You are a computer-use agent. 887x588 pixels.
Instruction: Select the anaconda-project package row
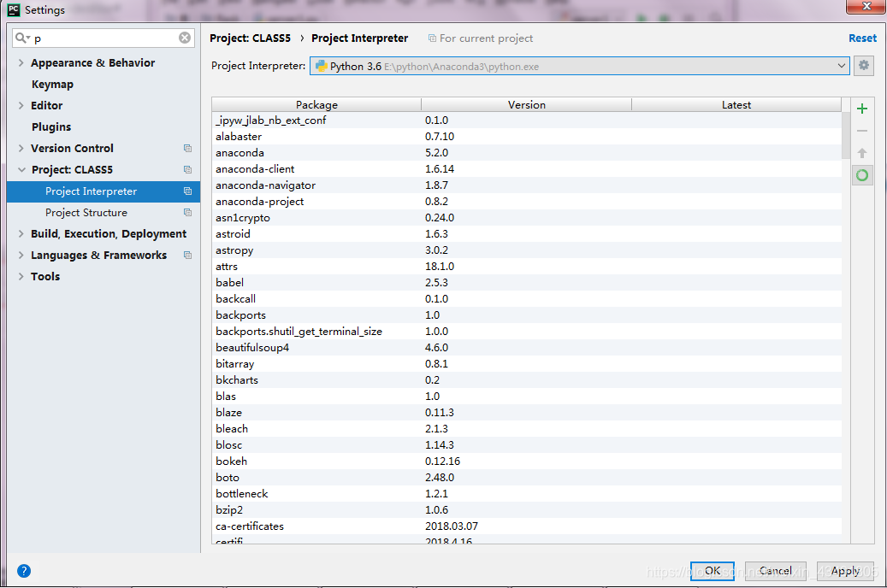pyautogui.click(x=527, y=202)
